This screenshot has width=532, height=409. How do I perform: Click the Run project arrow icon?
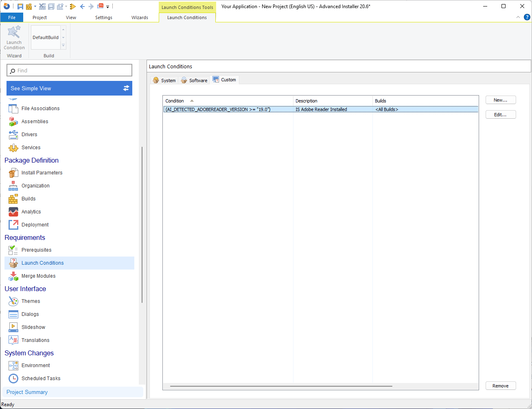(73, 7)
